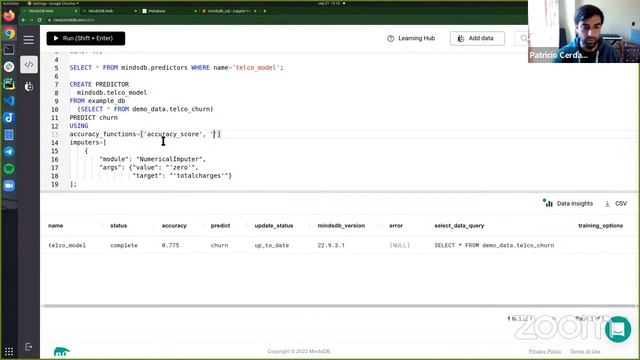Image resolution: width=640 pixels, height=360 pixels.
Task: Click the churn value in the predict column
Action: (219, 245)
